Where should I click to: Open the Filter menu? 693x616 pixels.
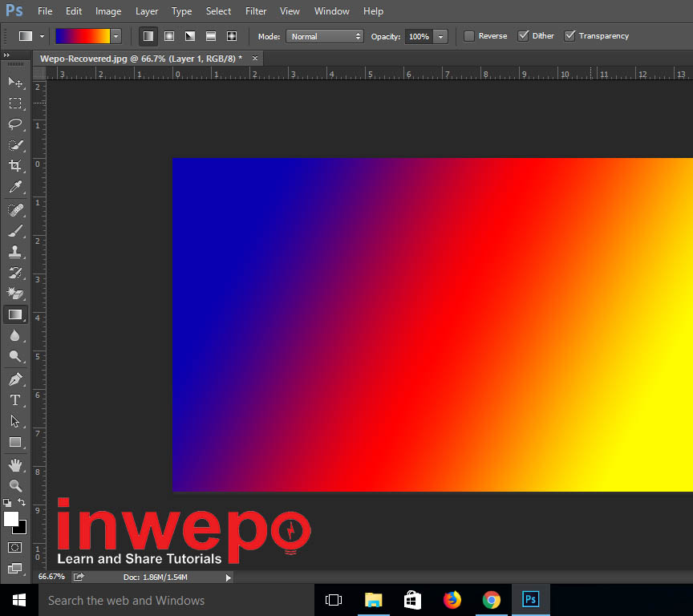(x=256, y=11)
